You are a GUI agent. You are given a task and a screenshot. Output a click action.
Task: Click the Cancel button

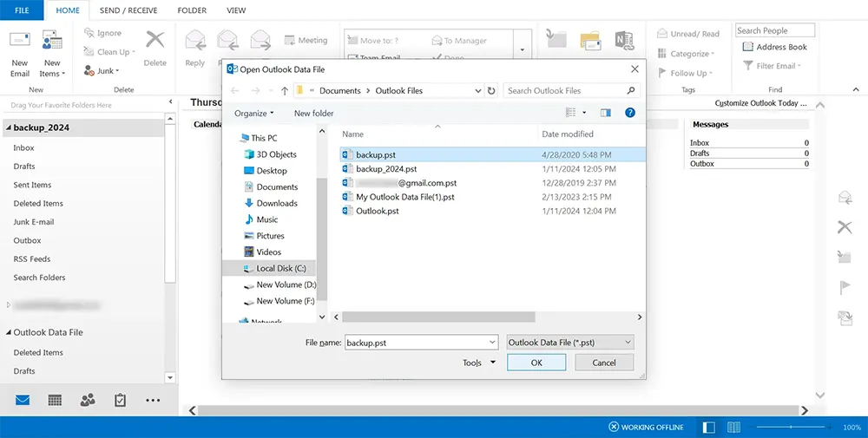click(x=604, y=363)
